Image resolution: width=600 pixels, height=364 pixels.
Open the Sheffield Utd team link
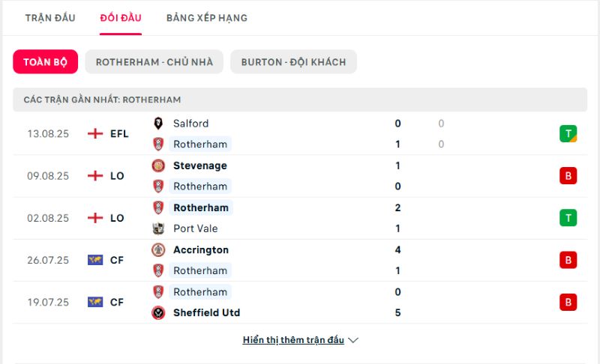(x=207, y=312)
